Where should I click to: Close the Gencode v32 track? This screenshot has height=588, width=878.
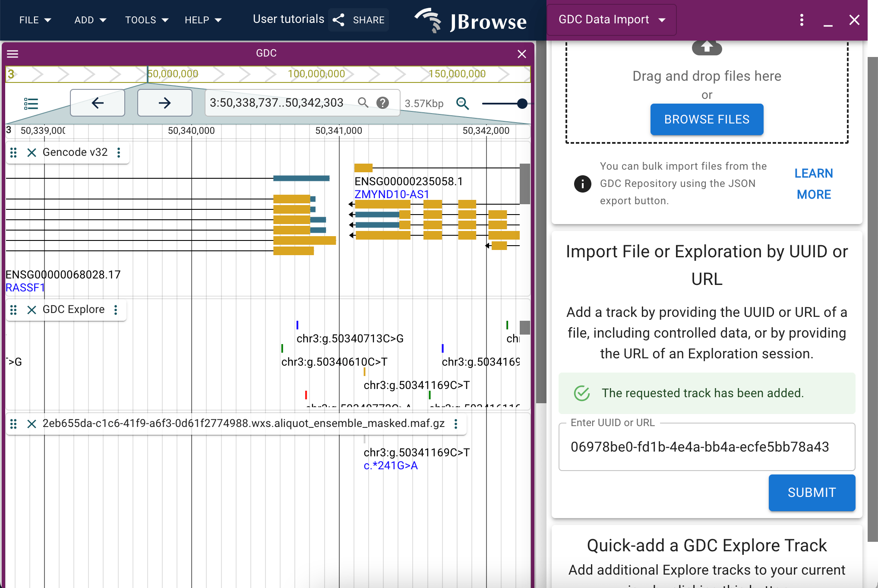coord(32,152)
